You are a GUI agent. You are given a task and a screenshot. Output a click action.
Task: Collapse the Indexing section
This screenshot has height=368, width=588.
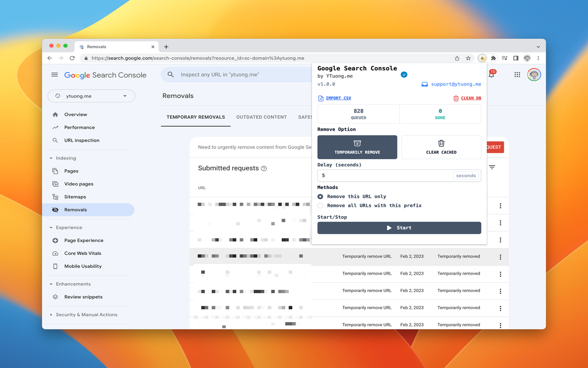point(51,158)
